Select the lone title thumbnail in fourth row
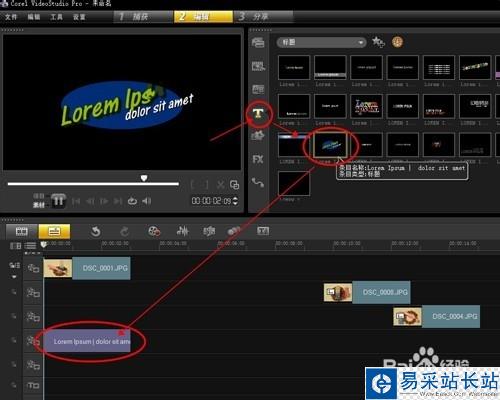The height and width of the screenshot is (400, 500). pos(294,183)
